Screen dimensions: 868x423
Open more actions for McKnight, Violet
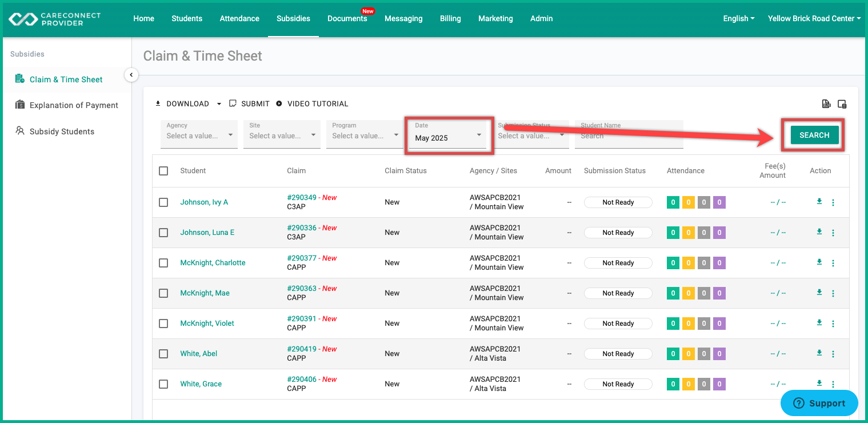tap(833, 324)
